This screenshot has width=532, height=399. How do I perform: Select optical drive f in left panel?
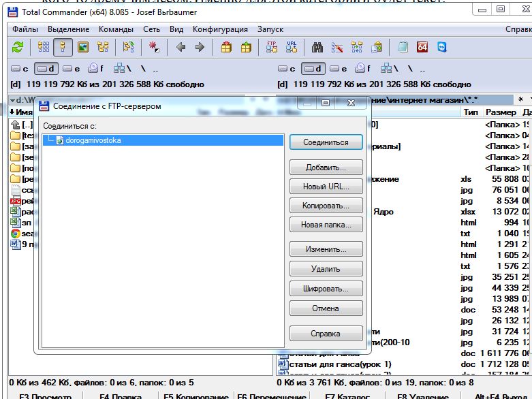pyautogui.click(x=95, y=69)
